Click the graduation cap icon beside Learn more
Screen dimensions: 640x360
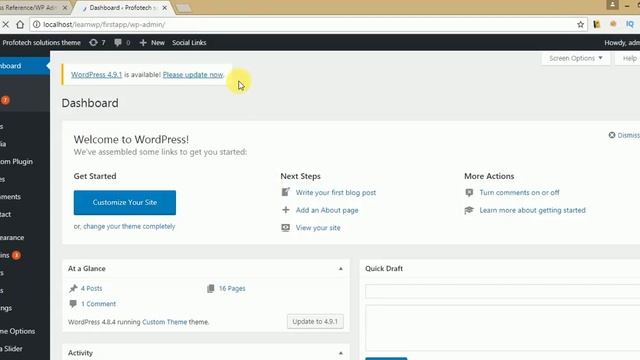469,210
